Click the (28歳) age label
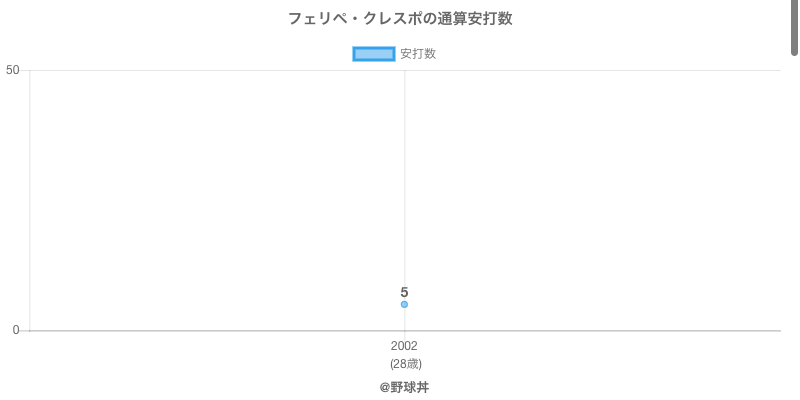This screenshot has width=800, height=400. pos(406,364)
